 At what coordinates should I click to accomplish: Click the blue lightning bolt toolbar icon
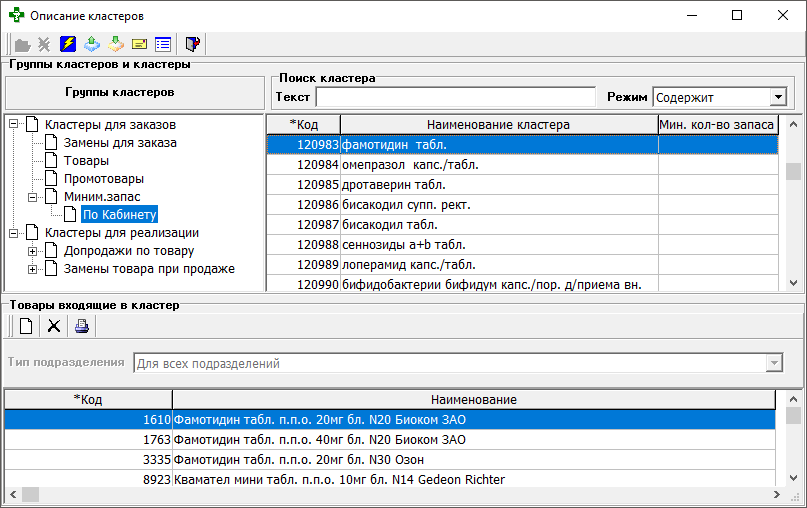coord(68,44)
